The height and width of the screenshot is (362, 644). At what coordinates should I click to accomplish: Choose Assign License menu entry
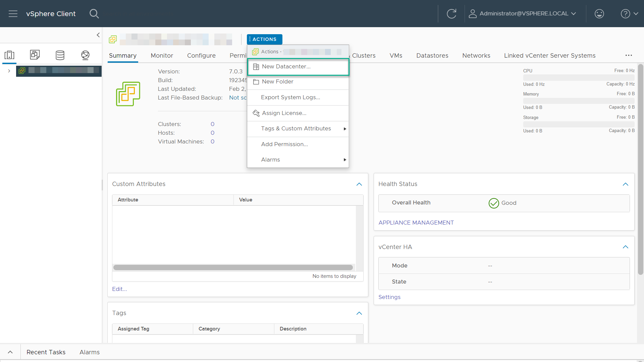click(298, 113)
